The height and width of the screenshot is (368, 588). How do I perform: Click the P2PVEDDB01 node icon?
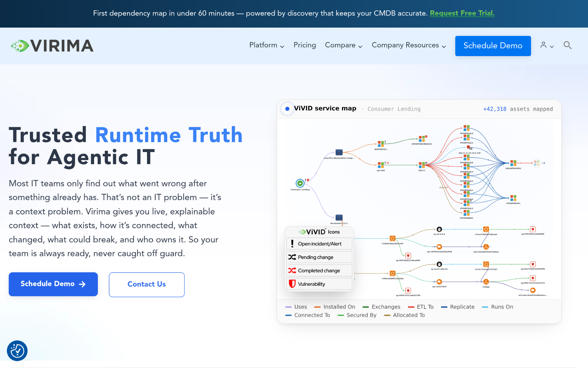467,213
